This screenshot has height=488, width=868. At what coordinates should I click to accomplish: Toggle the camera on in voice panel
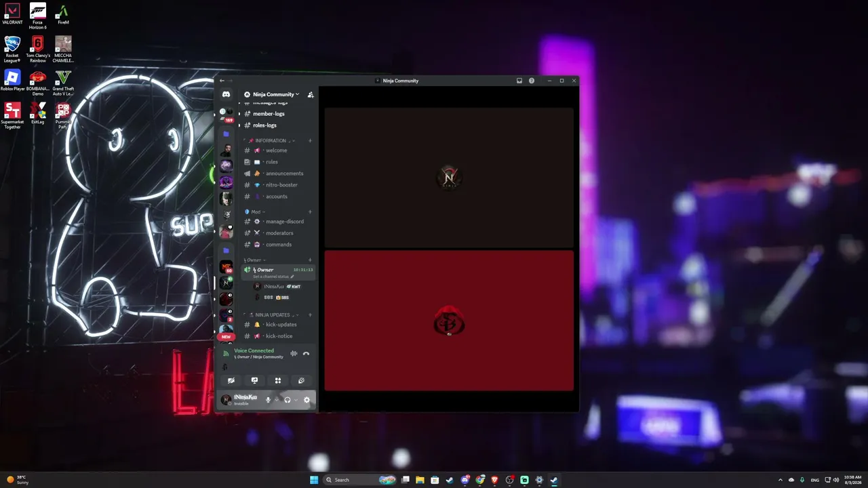coord(231,380)
